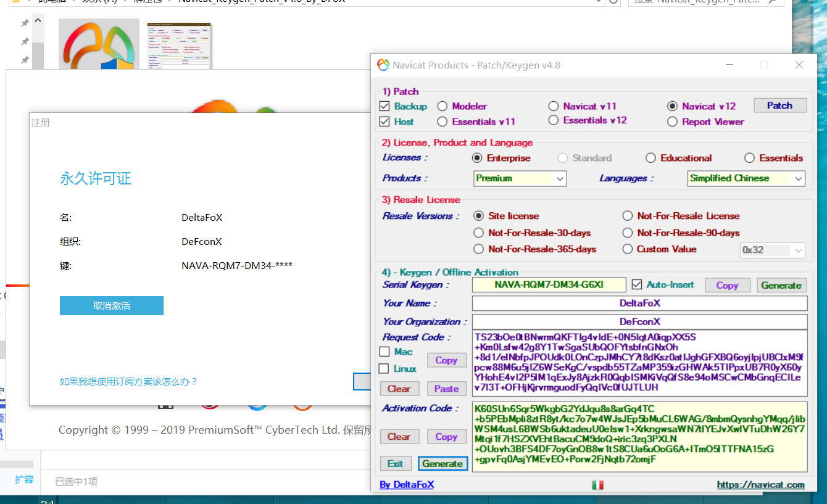Click the Your Name input field

click(x=640, y=303)
